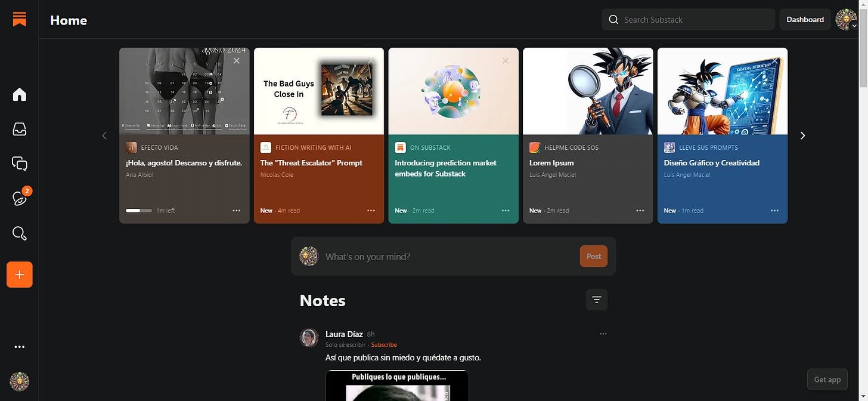
Task: Click FICTION WRITING WITH AI publication icon
Action: pos(266,147)
